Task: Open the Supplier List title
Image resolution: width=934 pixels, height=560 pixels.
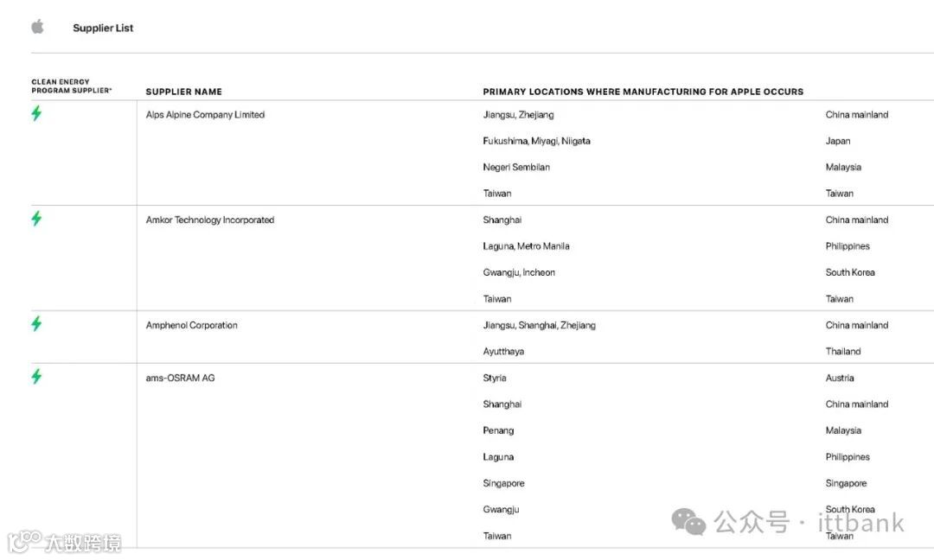Action: click(x=103, y=28)
